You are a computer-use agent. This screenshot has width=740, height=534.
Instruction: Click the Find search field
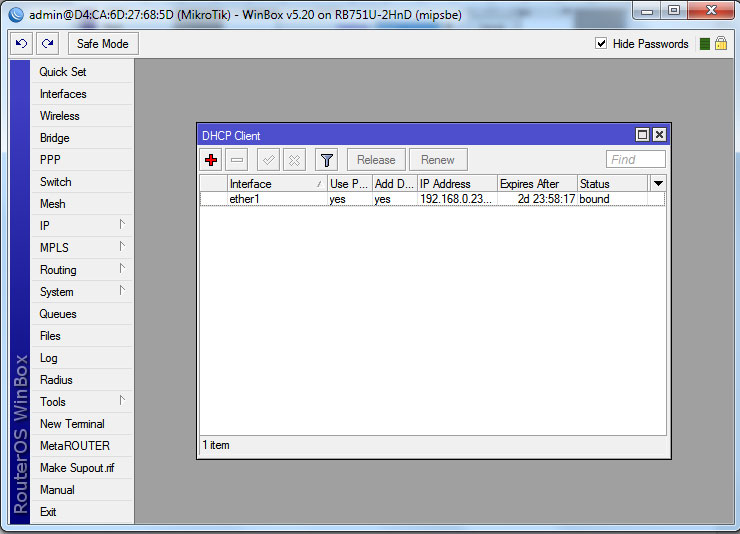coord(635,160)
